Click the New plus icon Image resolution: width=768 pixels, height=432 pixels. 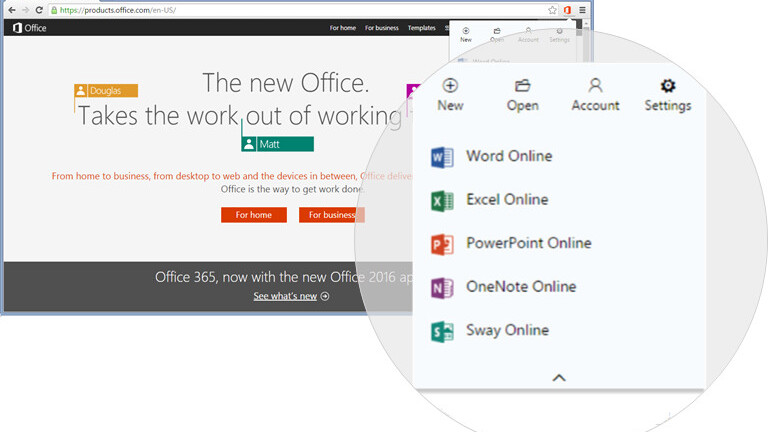pos(450,87)
